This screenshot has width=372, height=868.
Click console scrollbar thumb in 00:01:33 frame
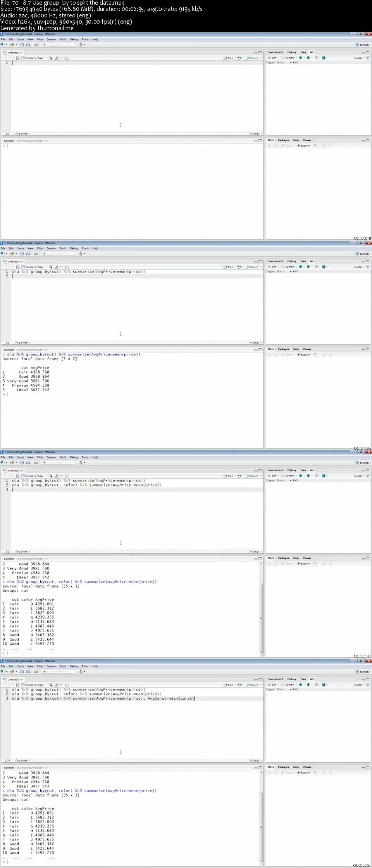point(261,618)
